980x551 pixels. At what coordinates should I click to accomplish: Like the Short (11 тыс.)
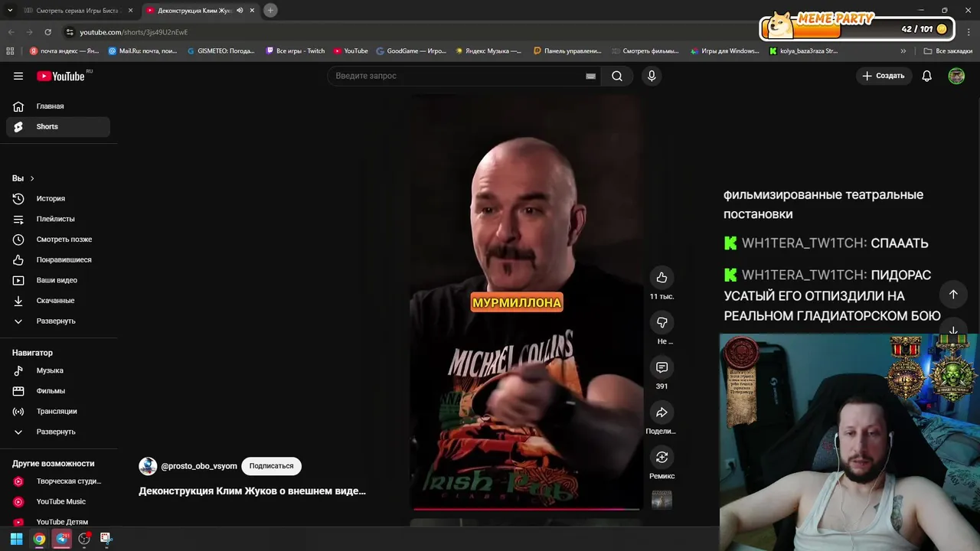coord(661,278)
